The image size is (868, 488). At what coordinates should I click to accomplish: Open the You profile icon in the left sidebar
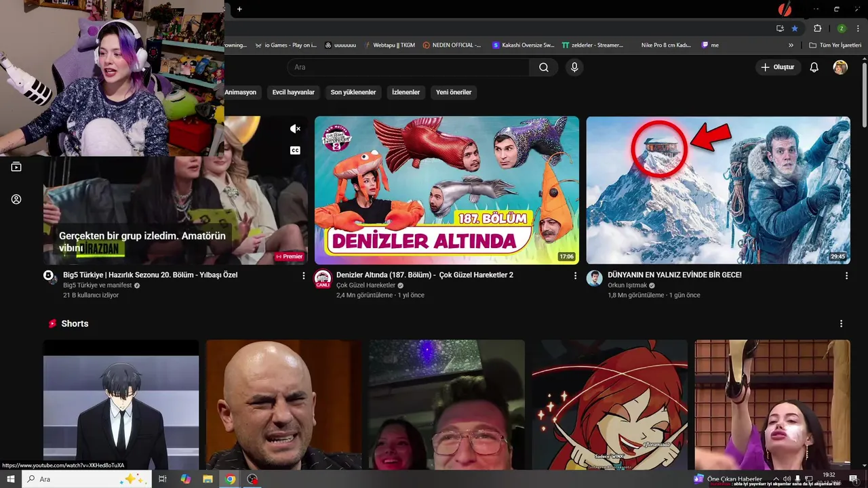point(16,199)
